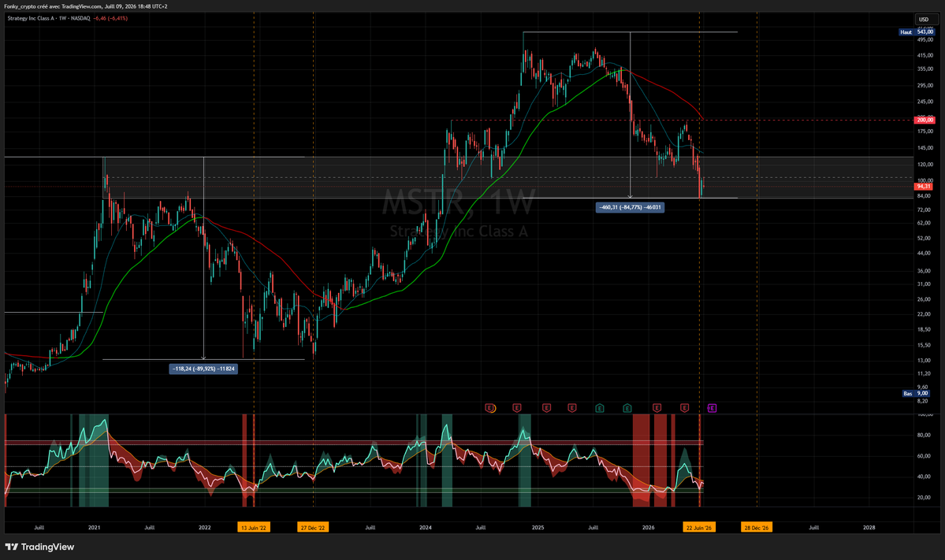Click the current price label 94,31
This screenshot has height=560, width=945.
point(923,187)
